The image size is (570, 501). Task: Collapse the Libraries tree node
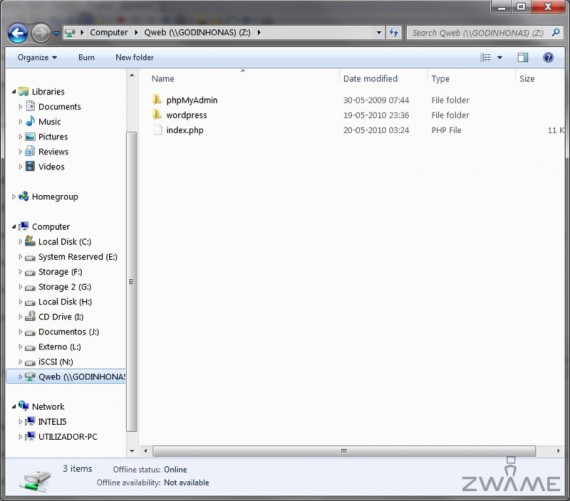pyautogui.click(x=14, y=92)
